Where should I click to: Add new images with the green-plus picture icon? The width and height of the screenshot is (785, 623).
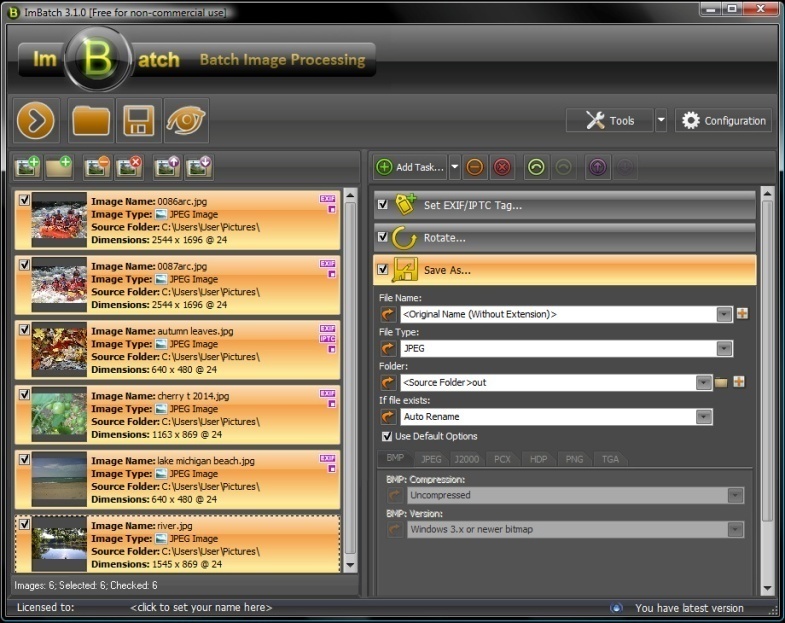tap(27, 167)
